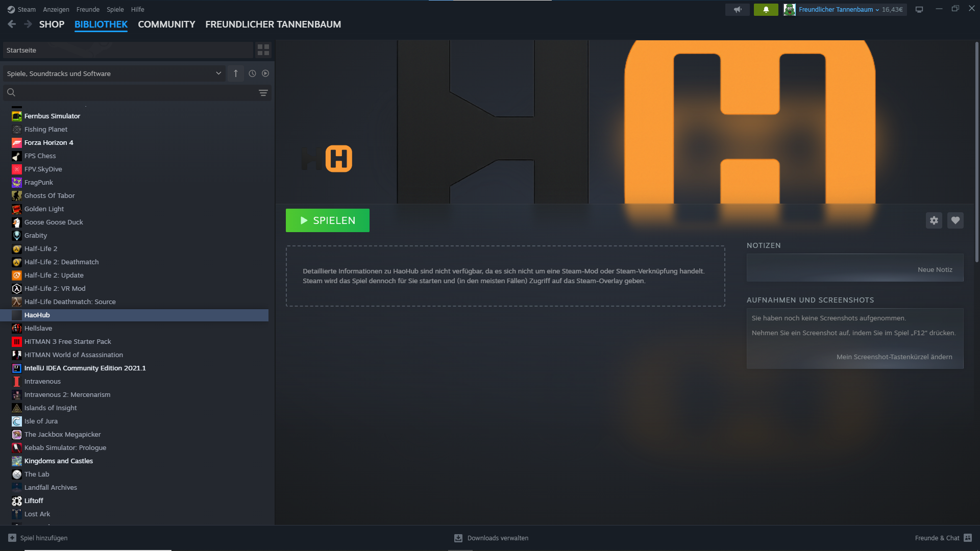Open the Steam menu
The height and width of the screenshot is (551, 980).
tap(27, 9)
